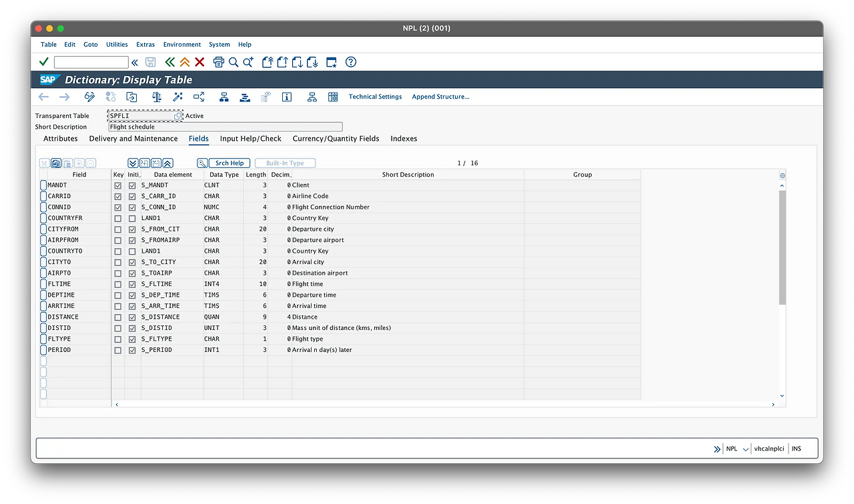Switch to Currency/Quantity Fields tab
Screen dimensions: 854x504
click(336, 139)
